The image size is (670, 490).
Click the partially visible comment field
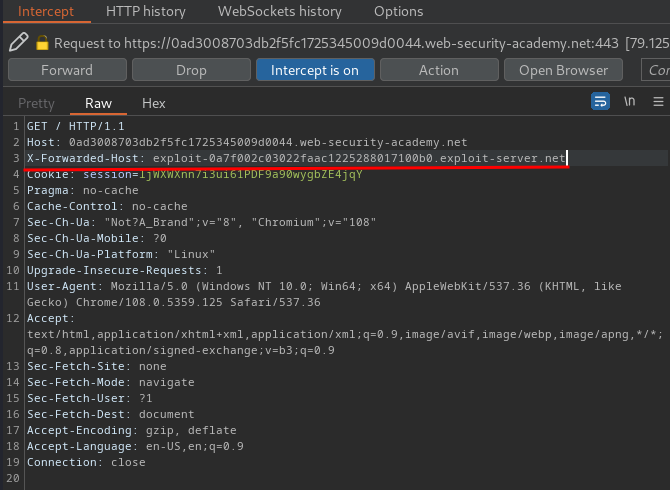(x=655, y=70)
